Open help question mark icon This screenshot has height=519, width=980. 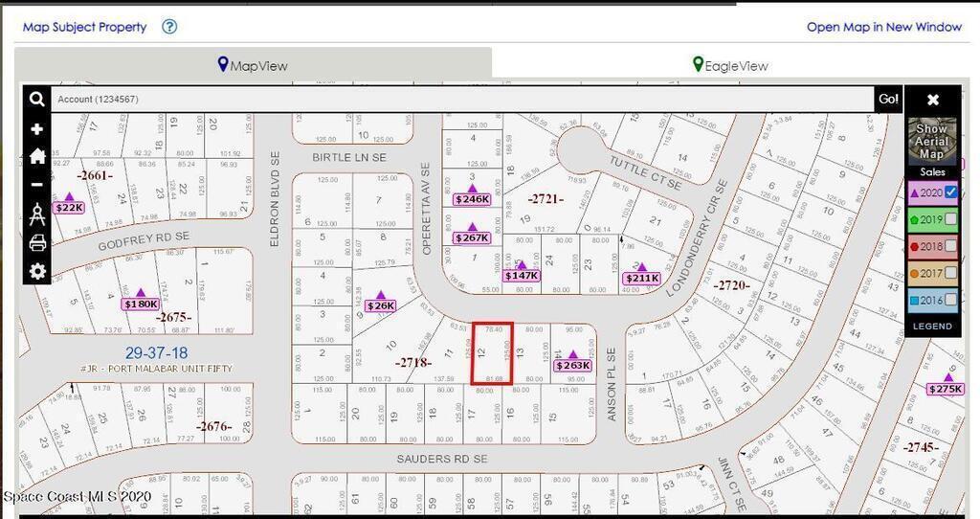point(169,27)
